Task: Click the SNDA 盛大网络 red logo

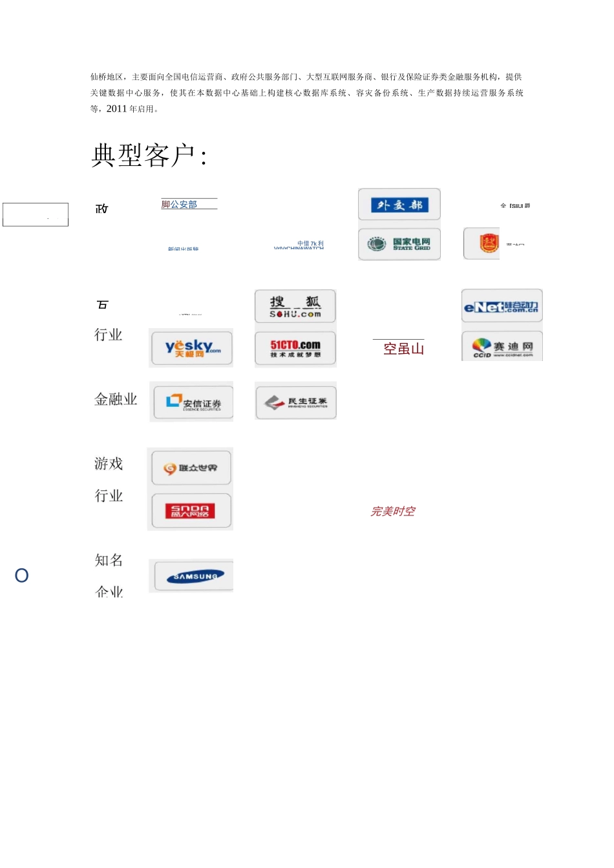Action: tap(191, 512)
